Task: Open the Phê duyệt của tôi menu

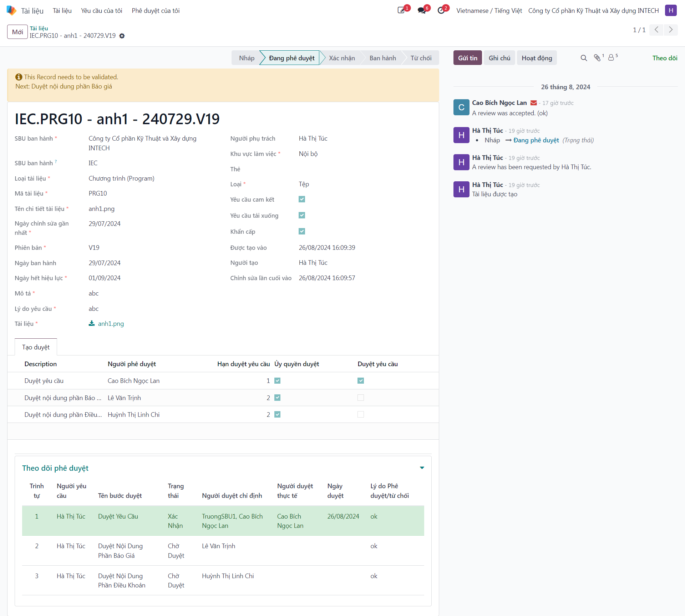Action: tap(156, 11)
